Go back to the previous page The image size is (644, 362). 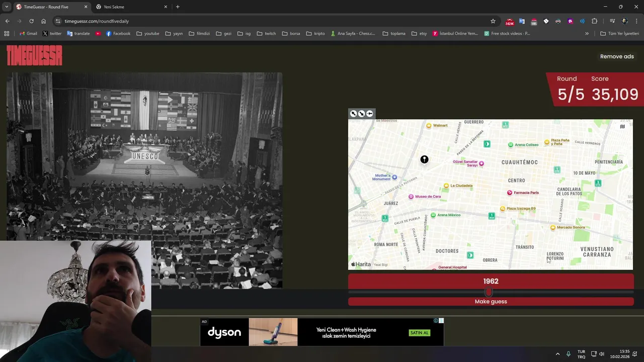point(7,21)
